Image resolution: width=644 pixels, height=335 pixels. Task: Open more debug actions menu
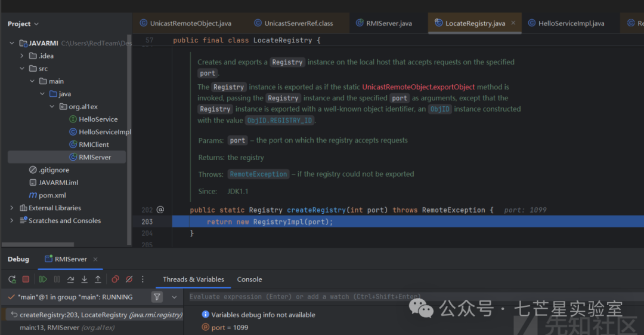[x=143, y=279]
